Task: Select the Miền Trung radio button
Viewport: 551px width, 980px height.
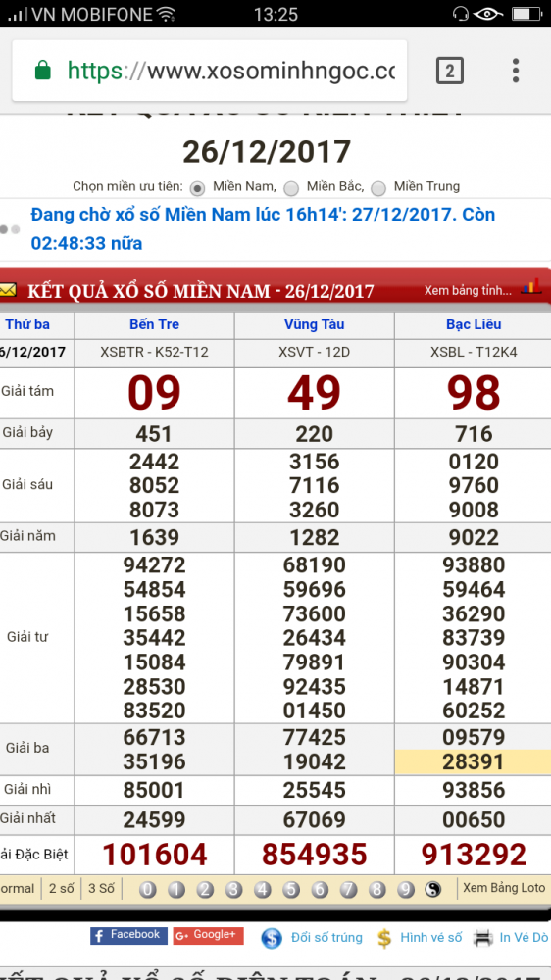Action: (377, 187)
